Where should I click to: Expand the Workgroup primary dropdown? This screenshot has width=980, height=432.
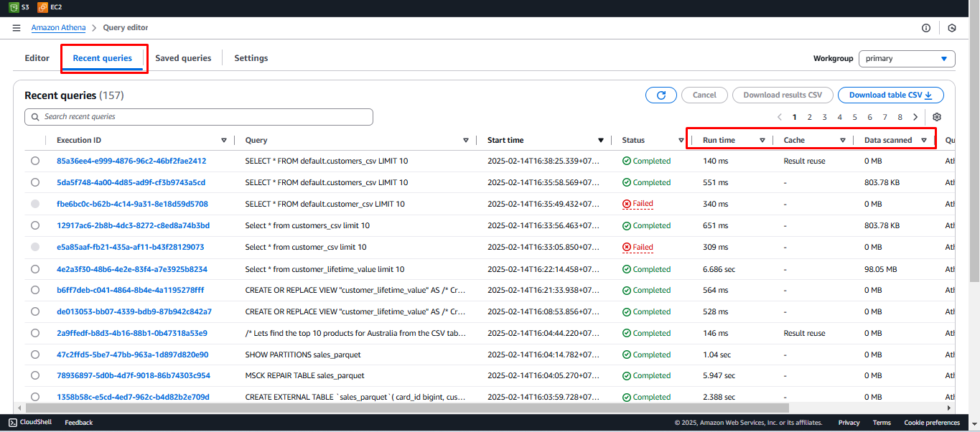click(907, 59)
